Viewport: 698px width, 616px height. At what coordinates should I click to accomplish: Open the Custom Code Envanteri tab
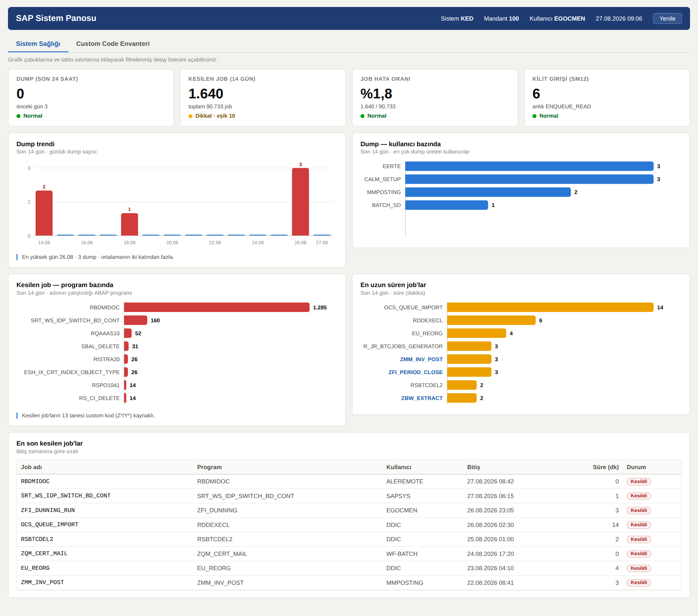pos(113,44)
